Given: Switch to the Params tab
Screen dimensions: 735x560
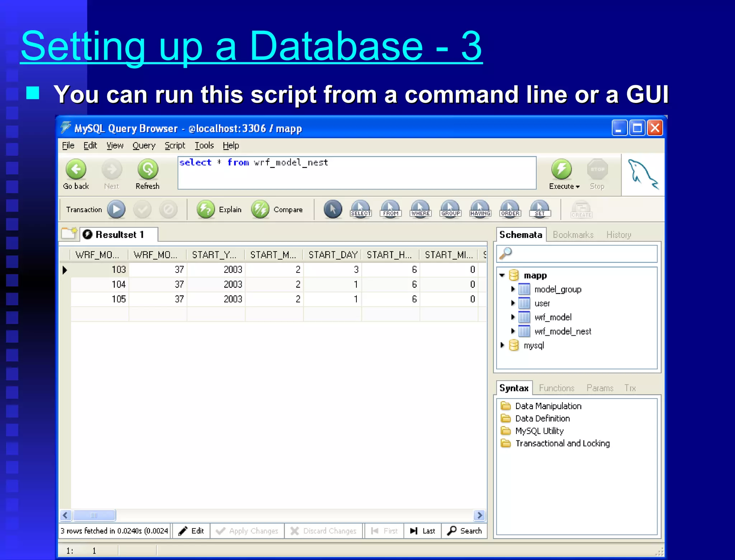Looking at the screenshot, I should pyautogui.click(x=600, y=388).
